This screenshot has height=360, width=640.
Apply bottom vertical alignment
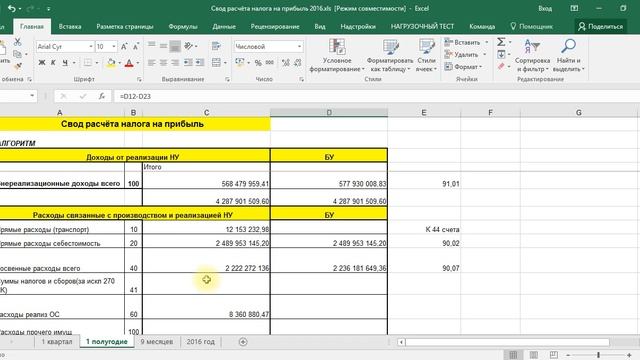coord(175,46)
